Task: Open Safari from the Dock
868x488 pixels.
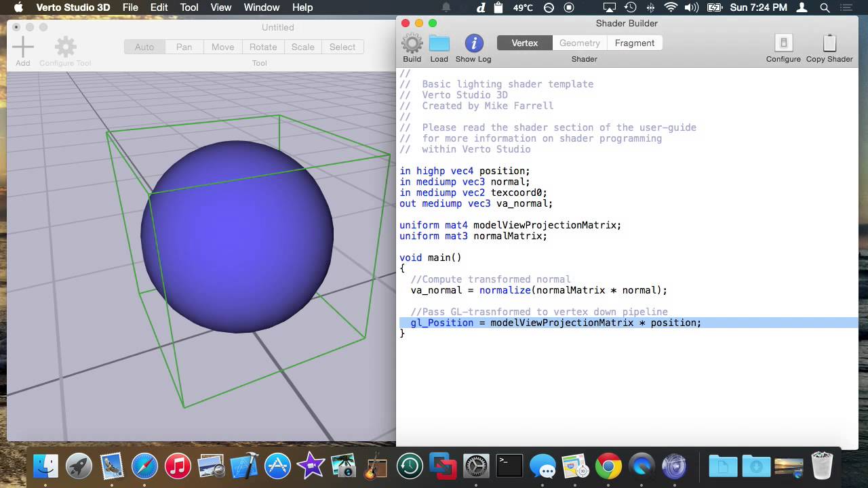Action: tap(144, 466)
